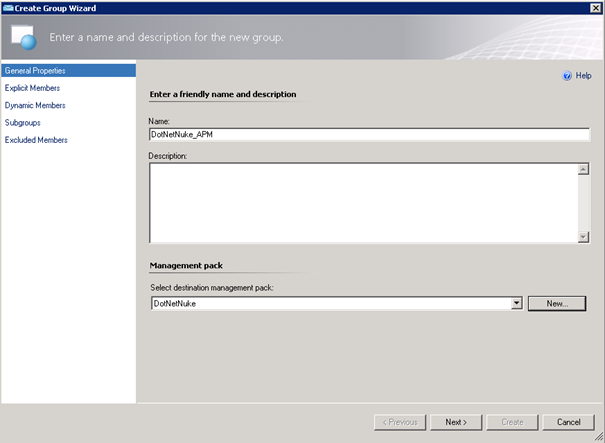This screenshot has height=443, width=605.
Task: Click the Description scrollbar up arrow
Action: [583, 169]
